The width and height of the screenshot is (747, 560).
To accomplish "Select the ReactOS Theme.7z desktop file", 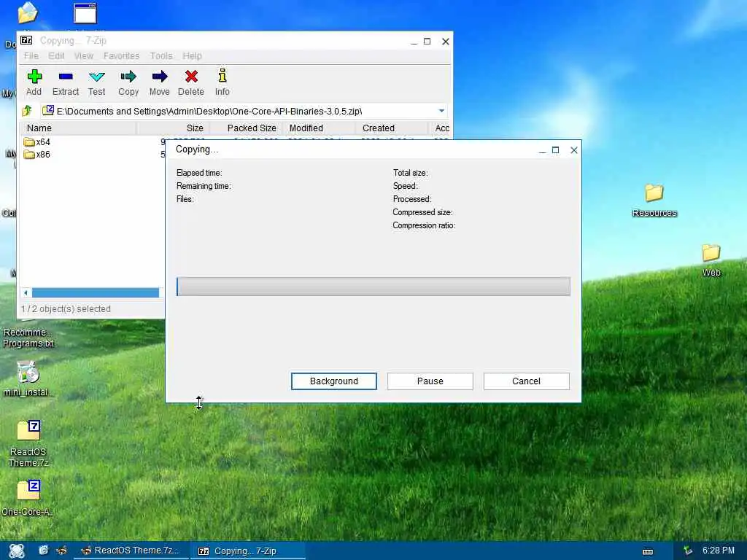I will pyautogui.click(x=28, y=443).
